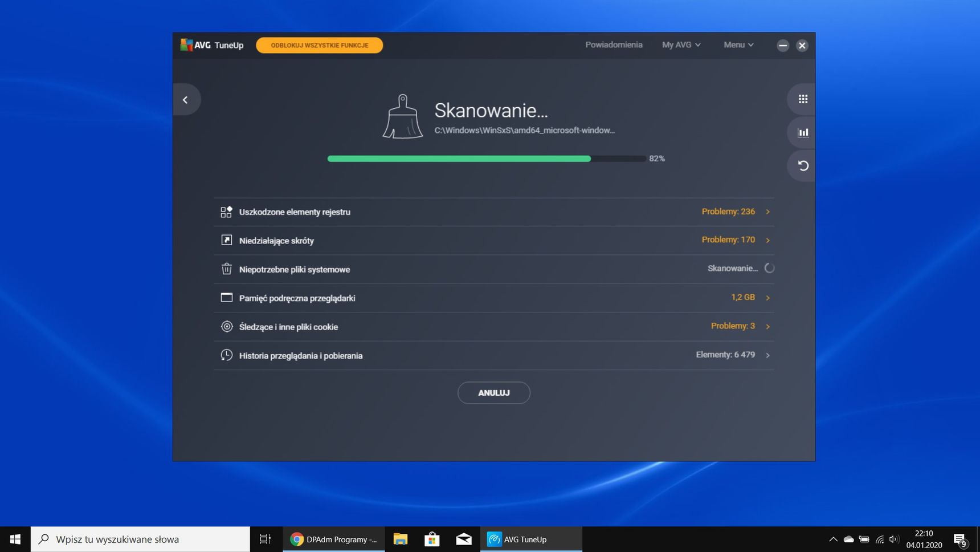Click the AVG TuneUp taskbar button
Image resolution: width=980 pixels, height=552 pixels.
[531, 539]
